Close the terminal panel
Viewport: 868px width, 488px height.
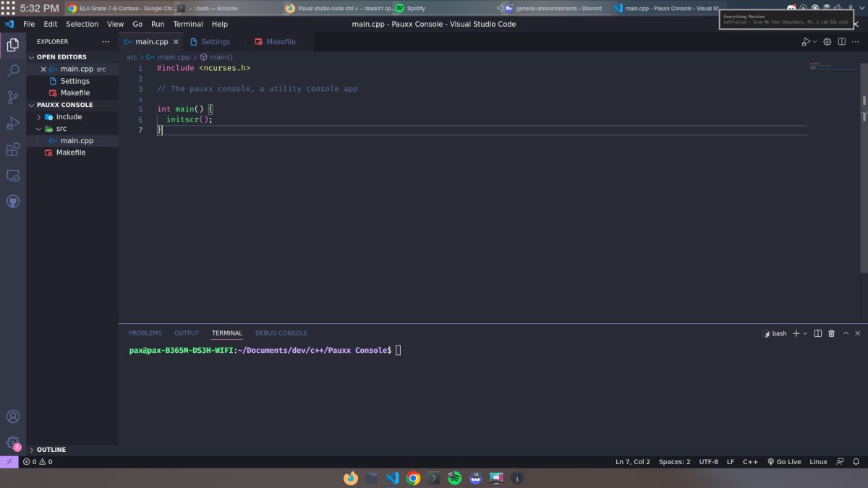tap(858, 333)
